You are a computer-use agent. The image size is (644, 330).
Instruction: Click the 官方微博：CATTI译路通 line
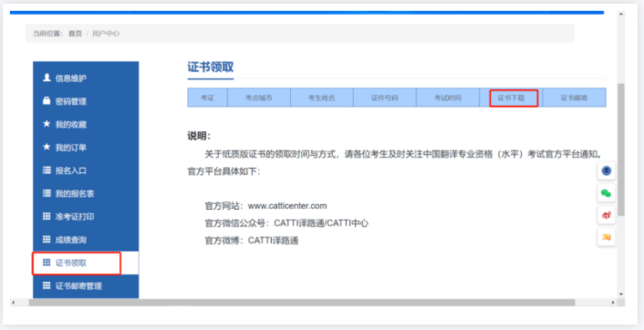point(252,241)
